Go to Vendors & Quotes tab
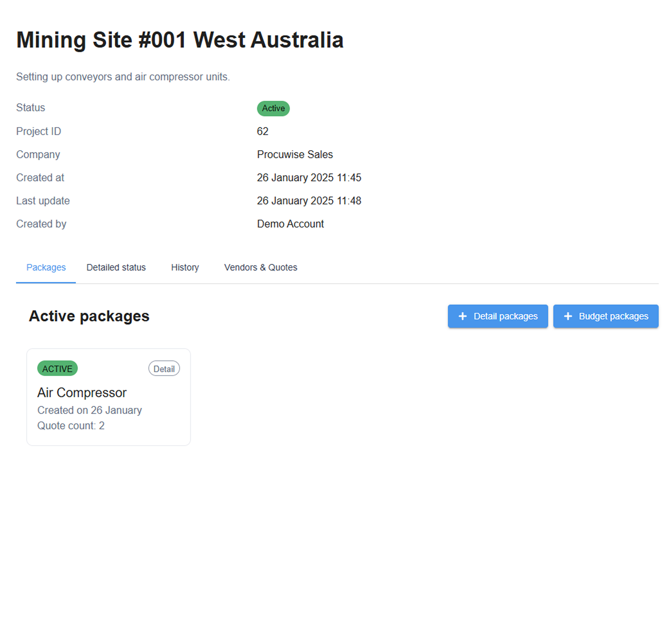The image size is (672, 620). click(261, 267)
